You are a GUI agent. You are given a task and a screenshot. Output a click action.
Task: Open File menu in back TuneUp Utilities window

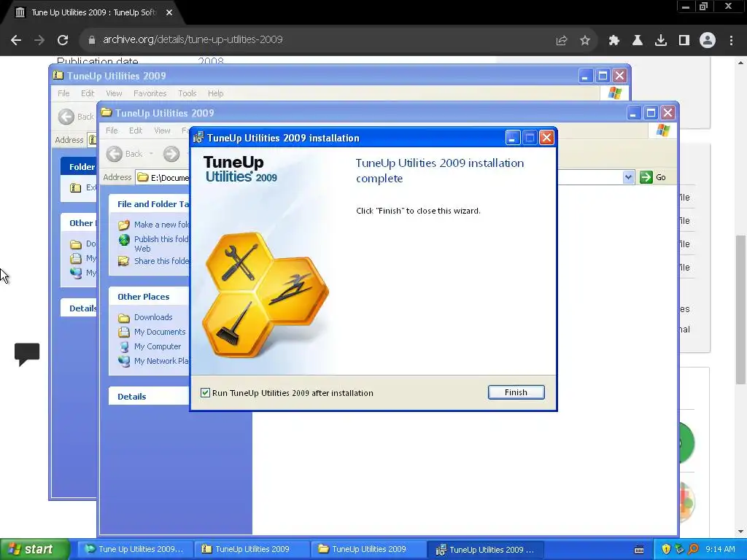point(63,93)
